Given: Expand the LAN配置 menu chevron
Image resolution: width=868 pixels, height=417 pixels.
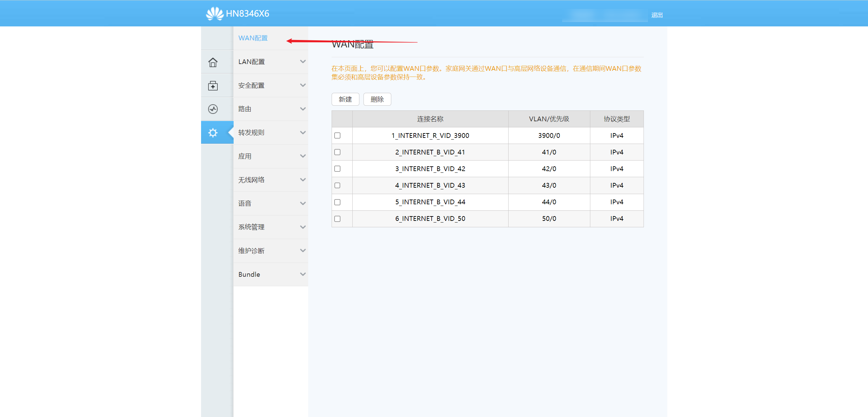Looking at the screenshot, I should (303, 62).
